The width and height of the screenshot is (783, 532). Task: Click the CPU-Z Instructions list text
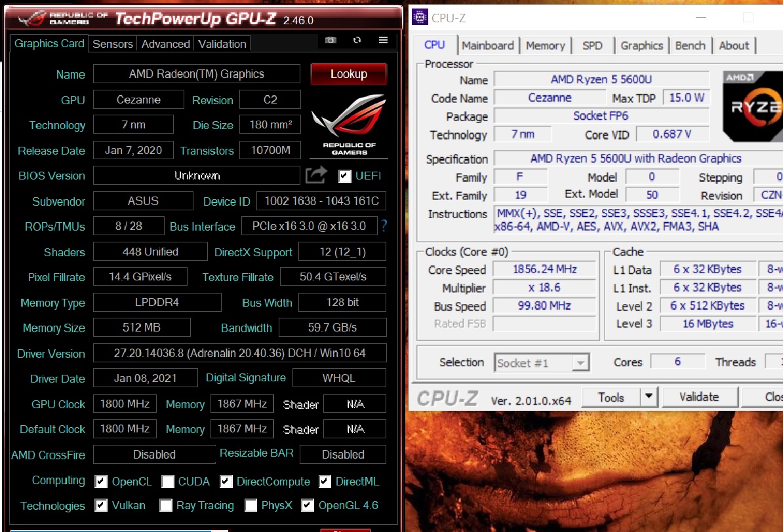coord(639,220)
